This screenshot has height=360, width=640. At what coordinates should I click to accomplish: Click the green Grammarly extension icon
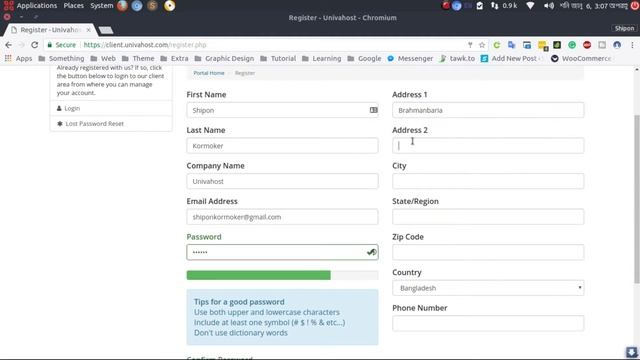(572, 45)
